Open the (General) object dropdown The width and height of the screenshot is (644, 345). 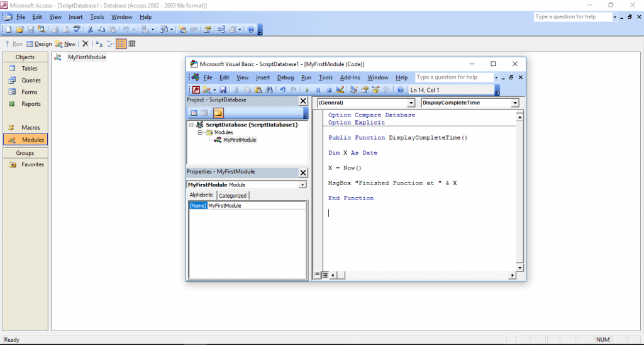(411, 103)
